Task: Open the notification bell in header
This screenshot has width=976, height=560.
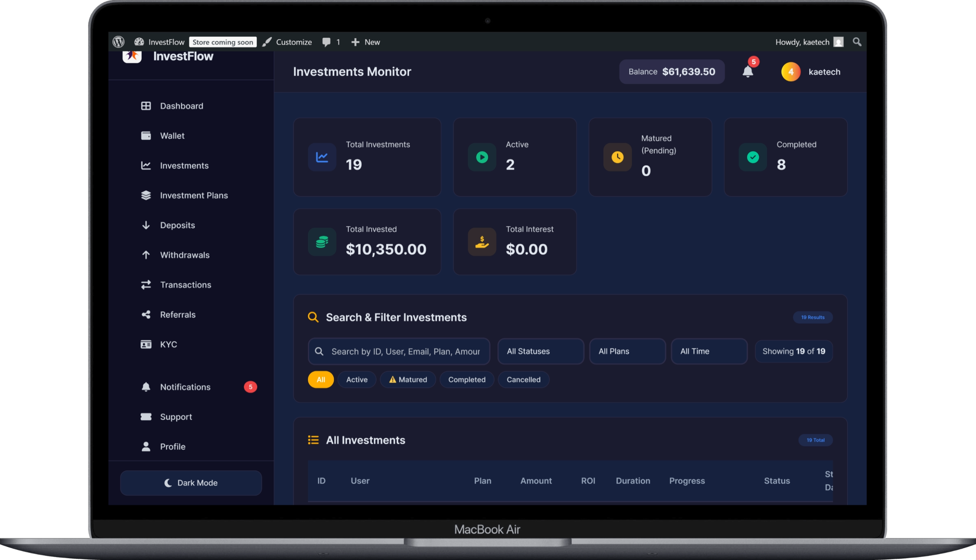Action: pos(747,72)
